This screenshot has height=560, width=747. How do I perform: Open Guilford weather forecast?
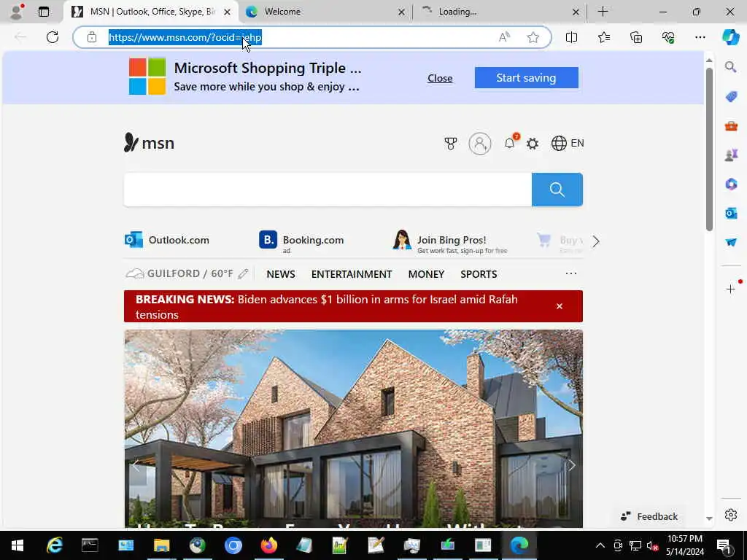click(x=179, y=274)
